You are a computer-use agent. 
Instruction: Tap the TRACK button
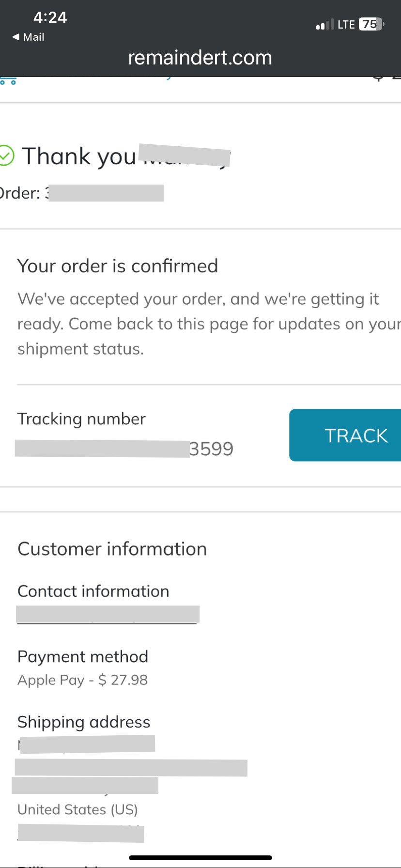point(345,435)
